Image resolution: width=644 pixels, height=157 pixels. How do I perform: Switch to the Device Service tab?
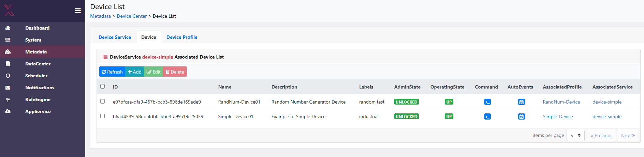(x=115, y=37)
